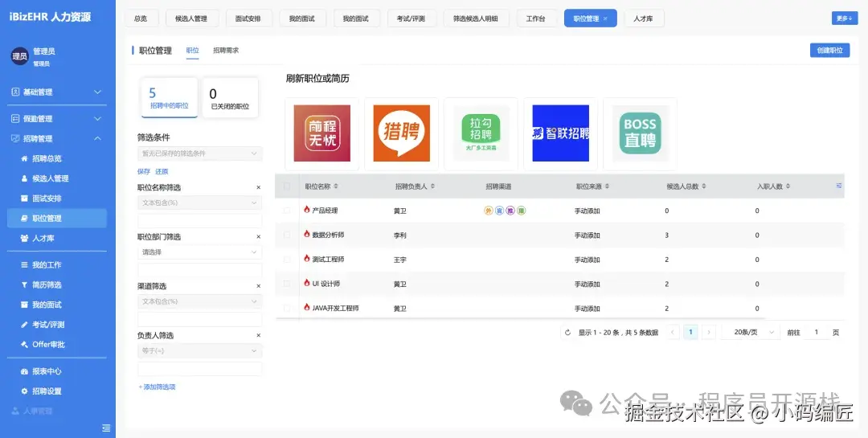Click the 管理员 user avatar

point(20,56)
